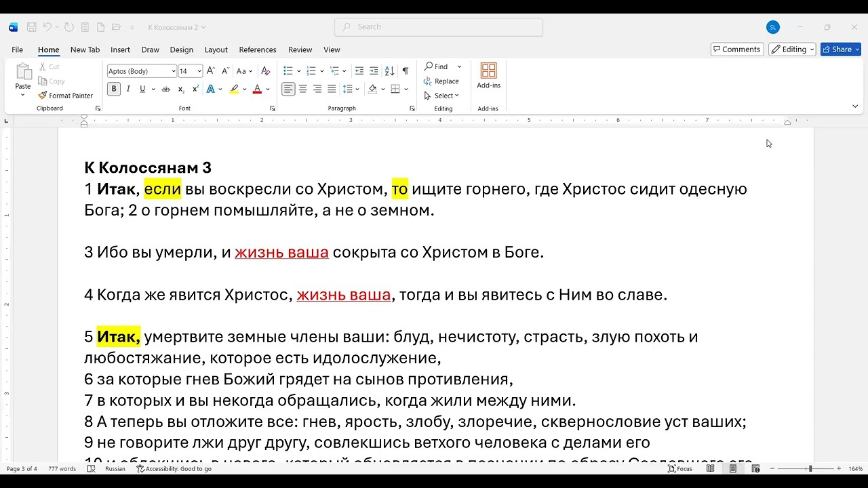Toggle Italic formatting
The height and width of the screenshot is (488, 868).
(128, 89)
